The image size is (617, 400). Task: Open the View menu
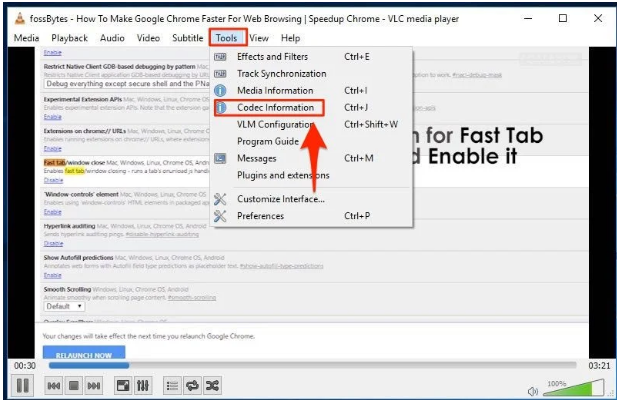coord(259,38)
